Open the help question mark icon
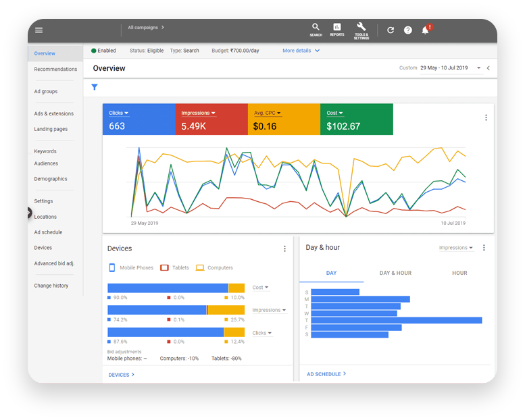The width and height of the screenshot is (525, 420). (408, 30)
